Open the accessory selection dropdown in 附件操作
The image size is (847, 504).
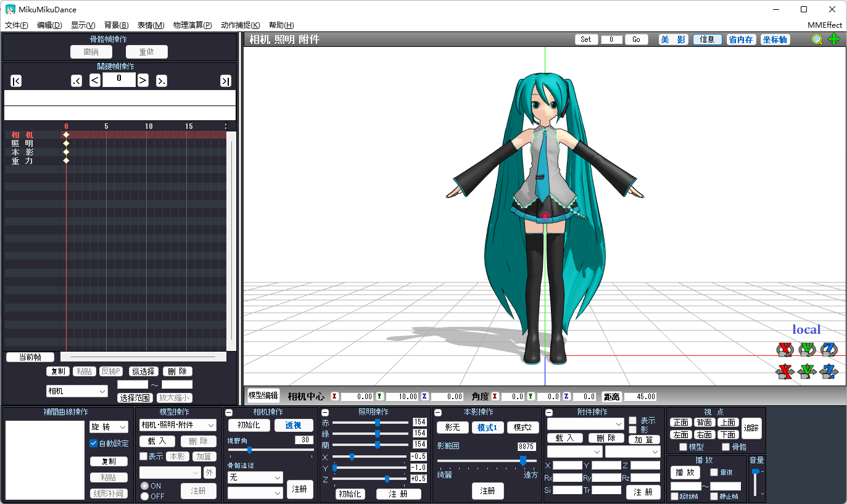point(585,424)
